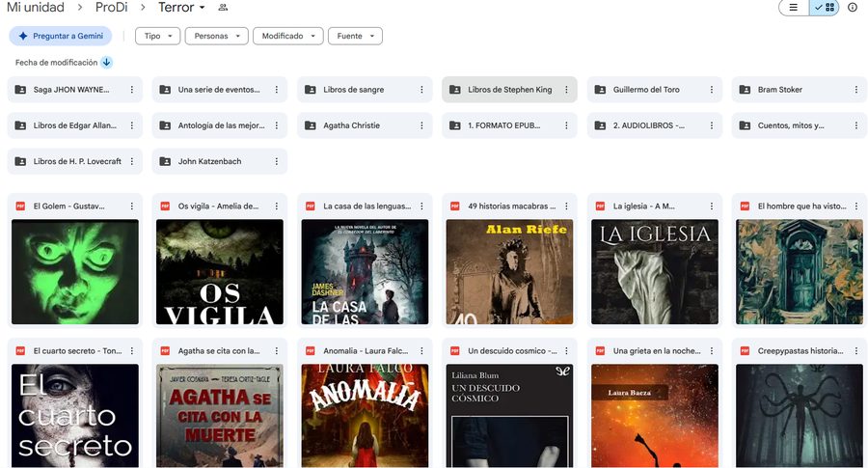The image size is (868, 468).
Task: Open more options for 49 historias macabras PDF
Action: coord(566,206)
